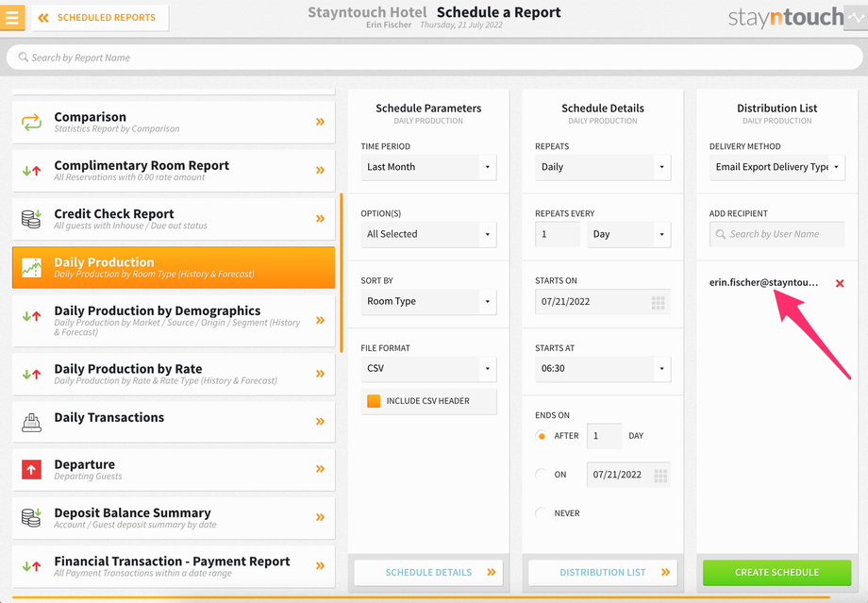Open the Starts On calendar picker
The width and height of the screenshot is (868, 603).
point(659,302)
